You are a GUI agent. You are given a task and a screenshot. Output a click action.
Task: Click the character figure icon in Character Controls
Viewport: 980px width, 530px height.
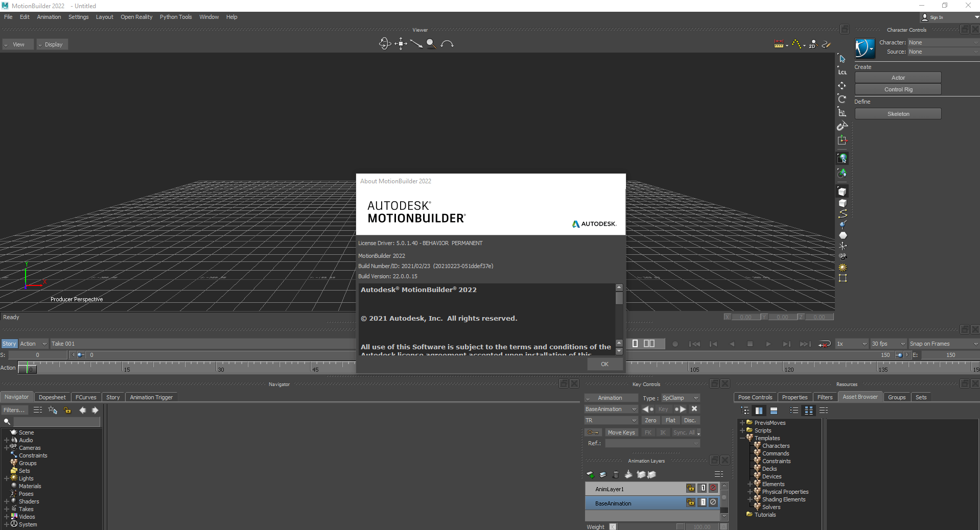[x=865, y=49]
